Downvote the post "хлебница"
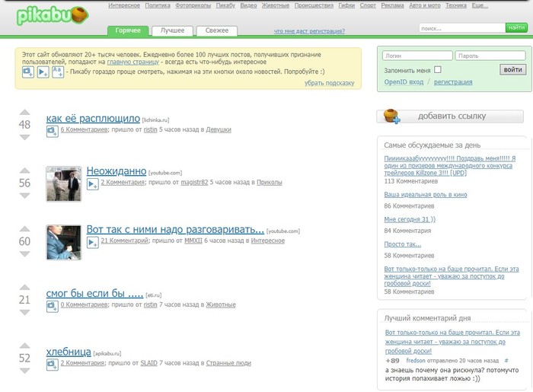This screenshot has width=533, height=392. 24,371
